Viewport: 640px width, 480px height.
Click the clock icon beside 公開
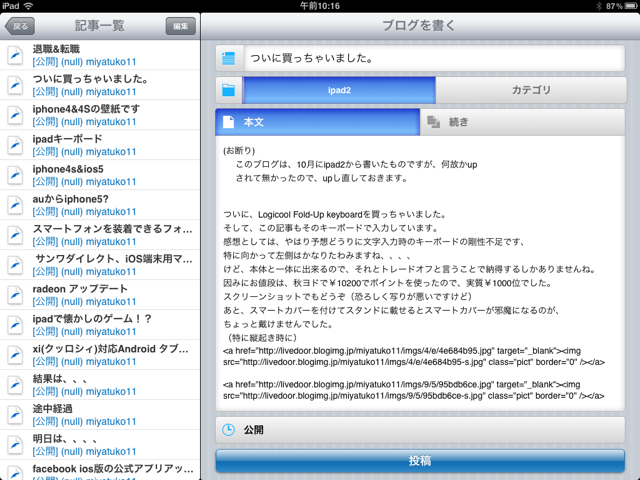pyautogui.click(x=229, y=430)
